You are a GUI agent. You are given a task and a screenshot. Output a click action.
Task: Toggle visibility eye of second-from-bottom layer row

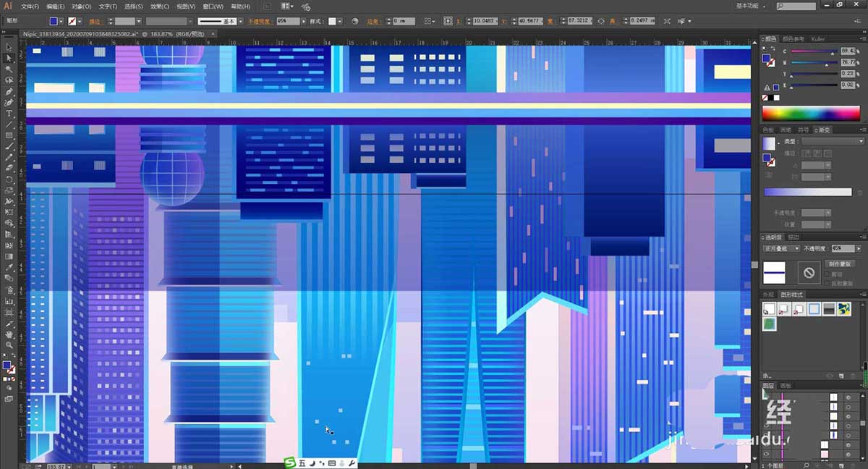click(x=766, y=444)
